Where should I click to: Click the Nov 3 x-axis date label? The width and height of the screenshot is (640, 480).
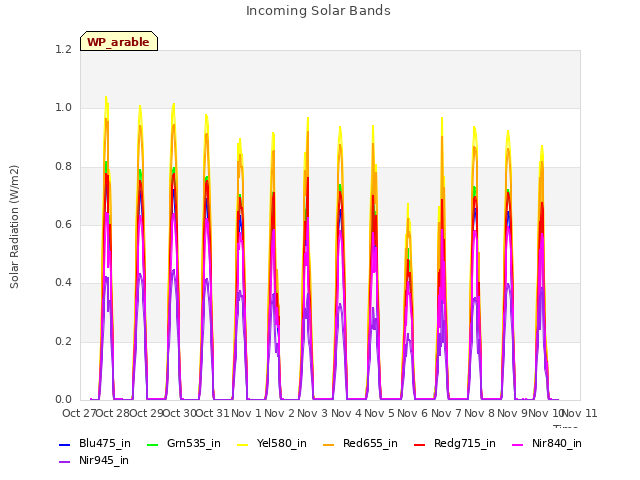click(x=313, y=413)
